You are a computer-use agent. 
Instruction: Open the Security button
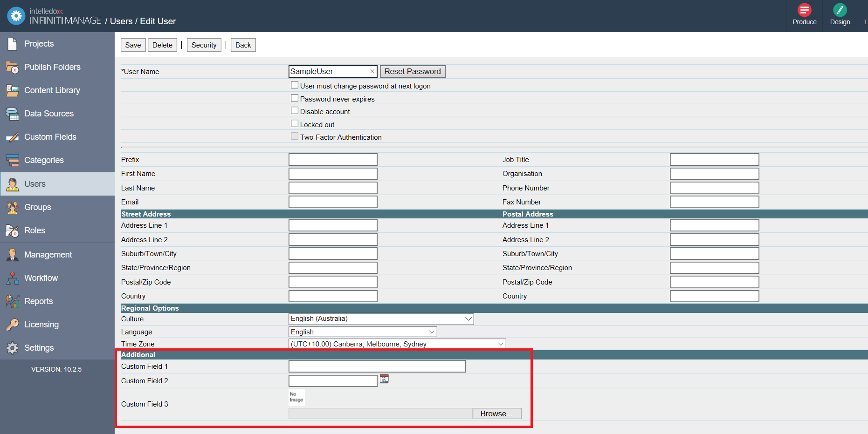(204, 45)
